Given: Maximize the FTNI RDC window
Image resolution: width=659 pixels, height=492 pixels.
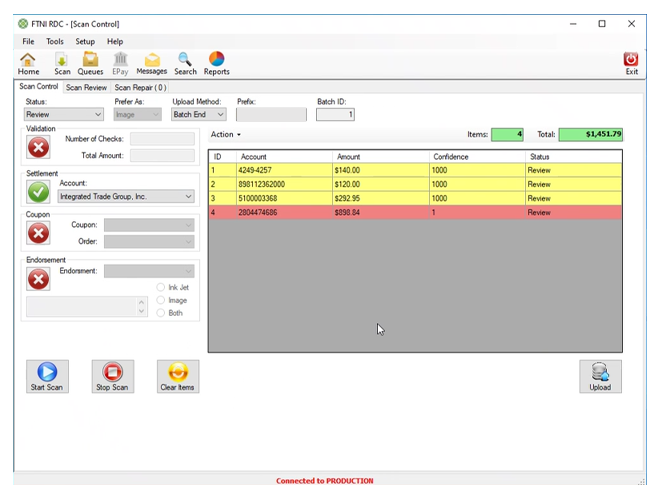Looking at the screenshot, I should coord(602,24).
